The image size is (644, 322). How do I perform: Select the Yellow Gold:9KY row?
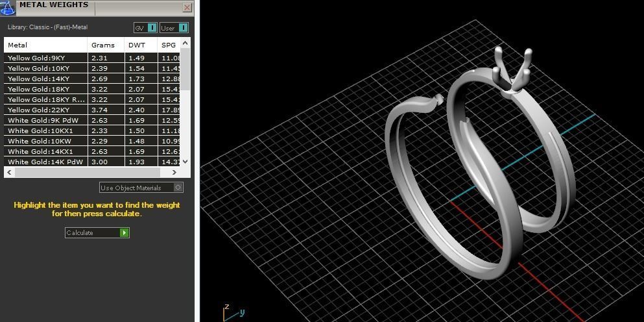click(x=92, y=58)
